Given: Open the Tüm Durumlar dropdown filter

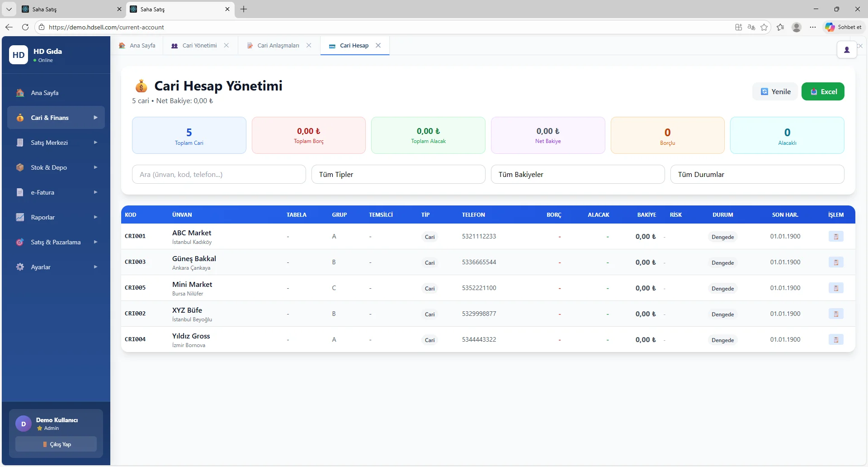Looking at the screenshot, I should [757, 174].
